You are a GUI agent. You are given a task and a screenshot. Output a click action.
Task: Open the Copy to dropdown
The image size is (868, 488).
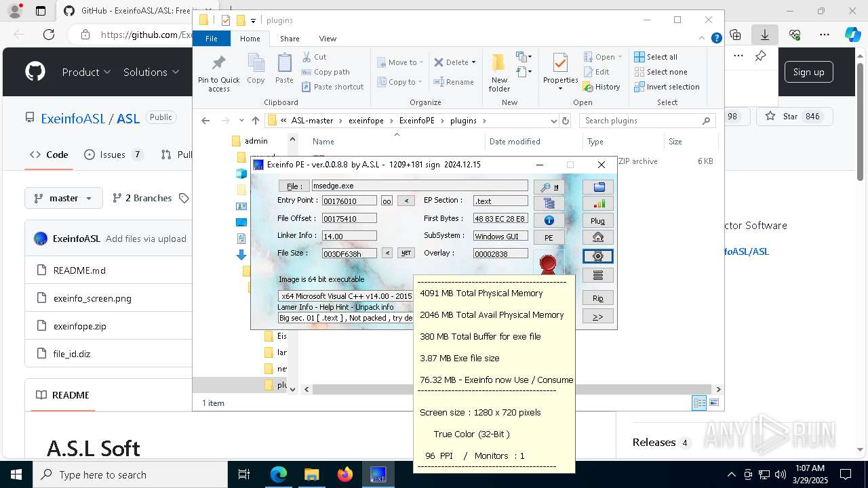click(x=400, y=82)
